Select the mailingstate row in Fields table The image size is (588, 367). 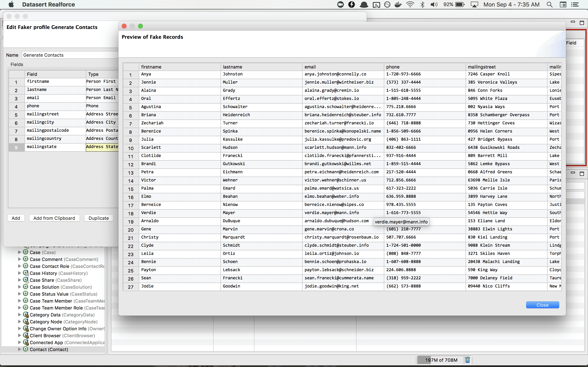(42, 147)
